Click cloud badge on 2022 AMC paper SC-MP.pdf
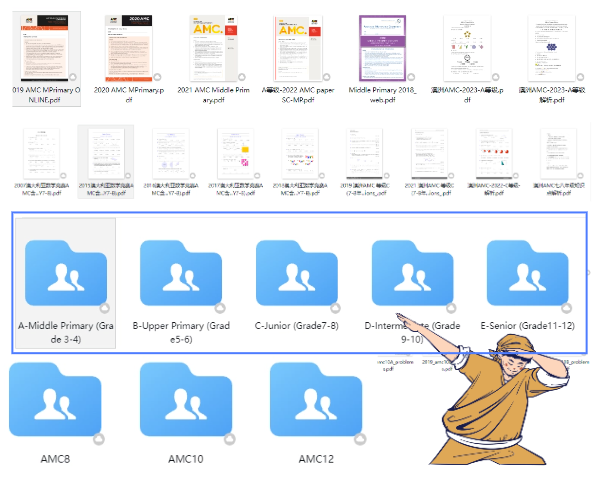601x480 pixels. click(x=327, y=77)
